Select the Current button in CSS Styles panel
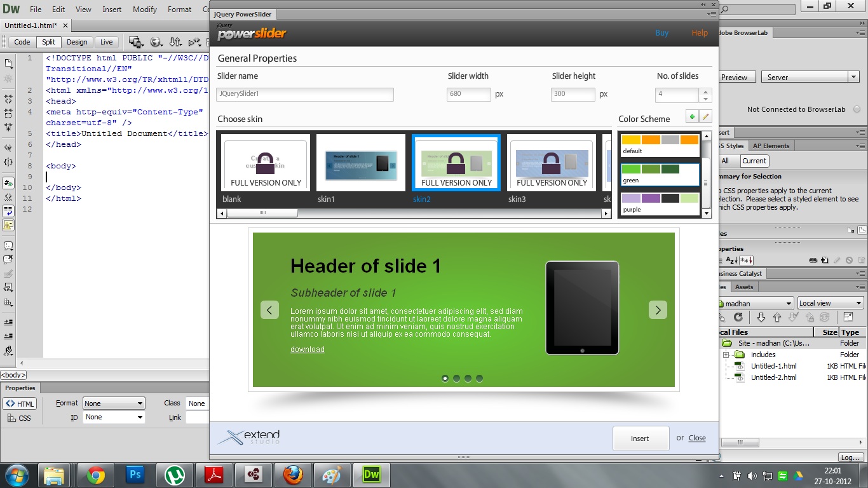 click(x=754, y=161)
